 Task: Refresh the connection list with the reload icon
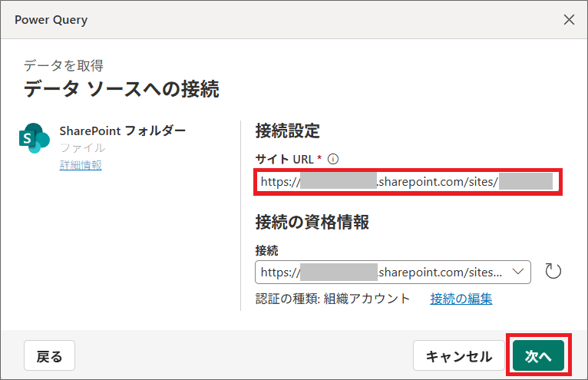coord(553,271)
